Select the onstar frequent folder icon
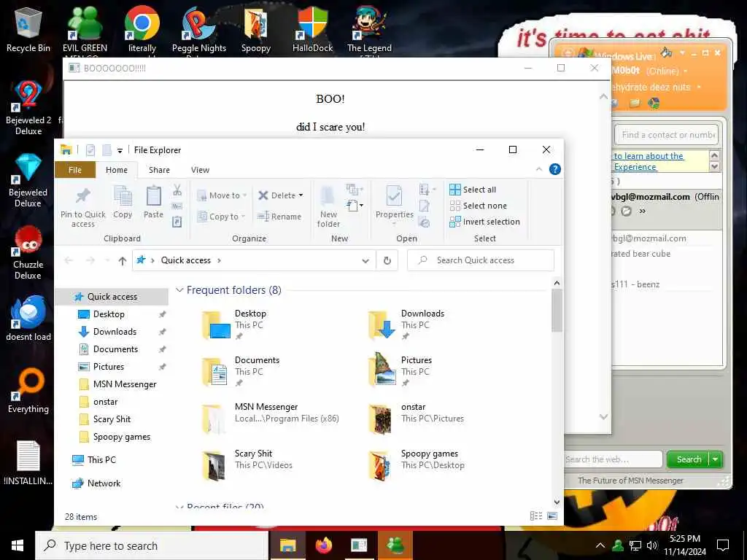The image size is (747, 560). (x=381, y=419)
